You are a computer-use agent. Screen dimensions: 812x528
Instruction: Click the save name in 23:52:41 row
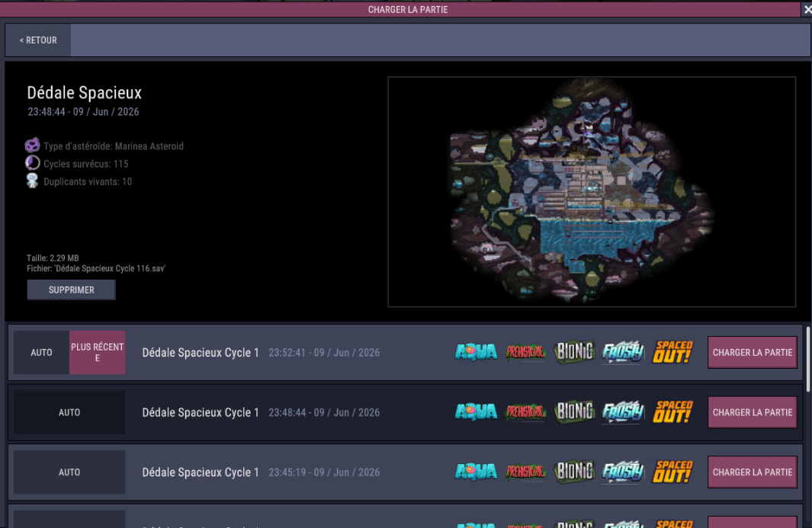[201, 353]
